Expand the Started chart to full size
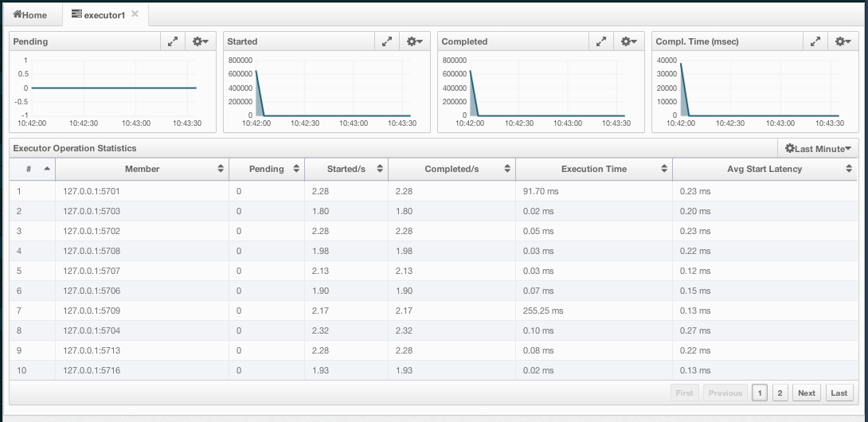The image size is (868, 422). pyautogui.click(x=387, y=41)
